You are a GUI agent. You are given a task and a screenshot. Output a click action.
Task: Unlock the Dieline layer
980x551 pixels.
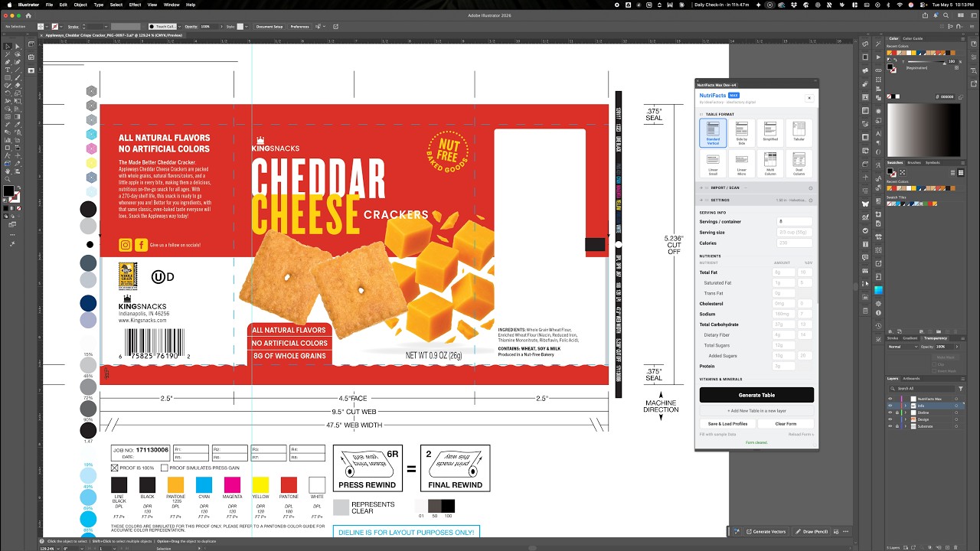[897, 412]
